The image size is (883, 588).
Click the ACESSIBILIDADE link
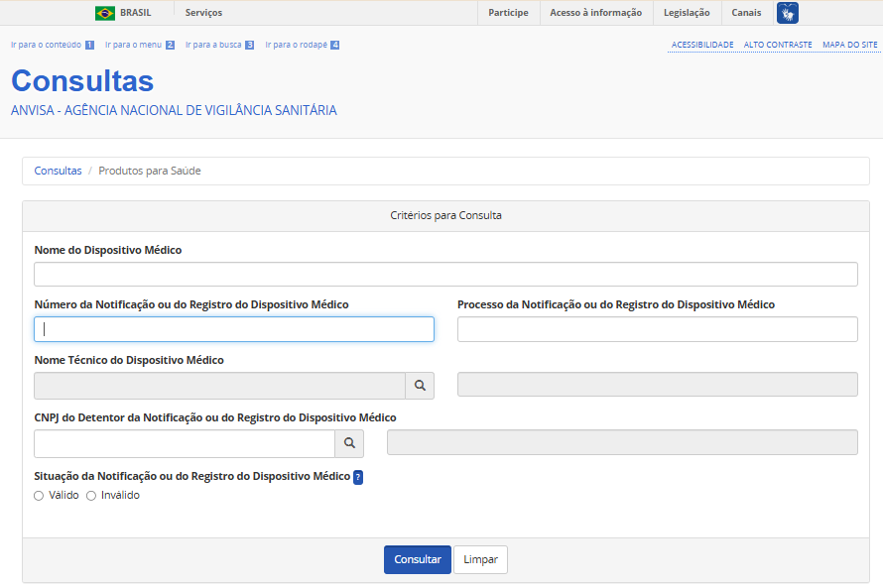(x=702, y=45)
